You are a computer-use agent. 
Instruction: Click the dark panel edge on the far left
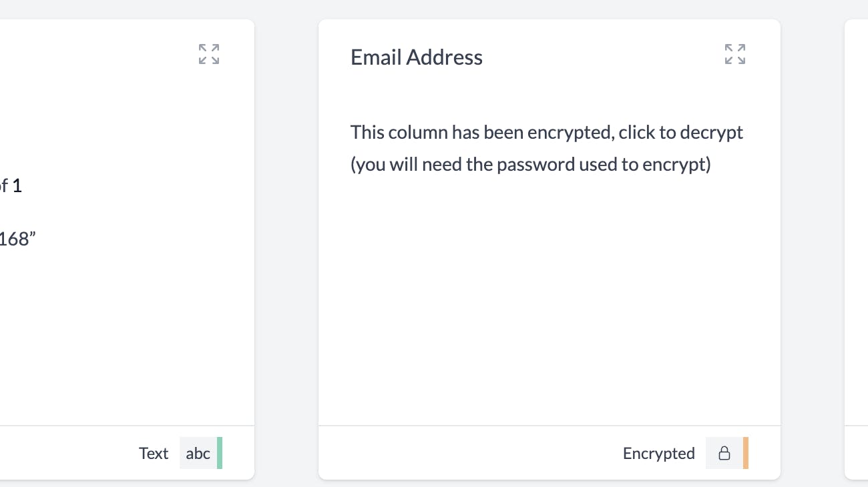coord(3,243)
